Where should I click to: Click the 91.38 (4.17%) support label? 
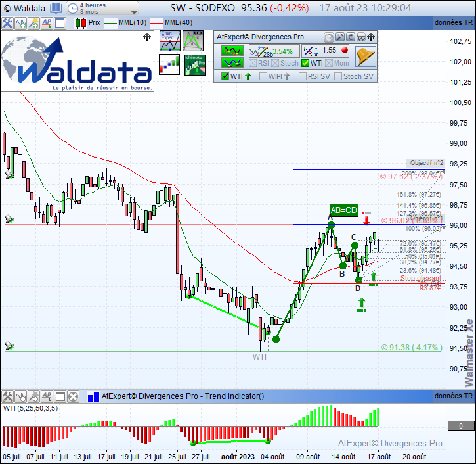tap(412, 347)
